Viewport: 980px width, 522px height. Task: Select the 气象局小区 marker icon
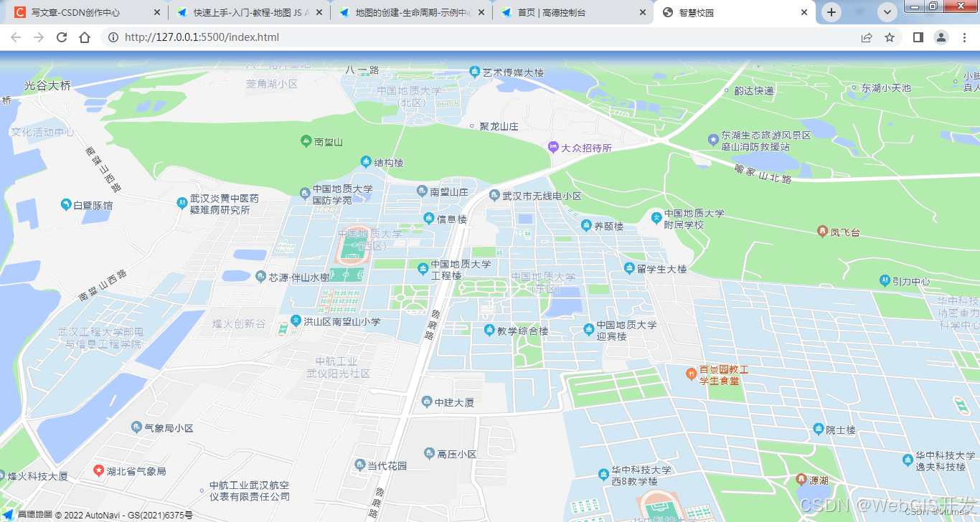(x=136, y=427)
